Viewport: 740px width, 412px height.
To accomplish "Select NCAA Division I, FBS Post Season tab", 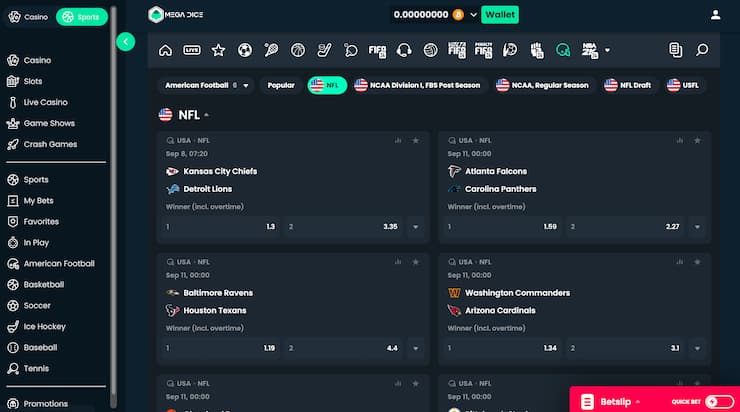I will tap(418, 85).
